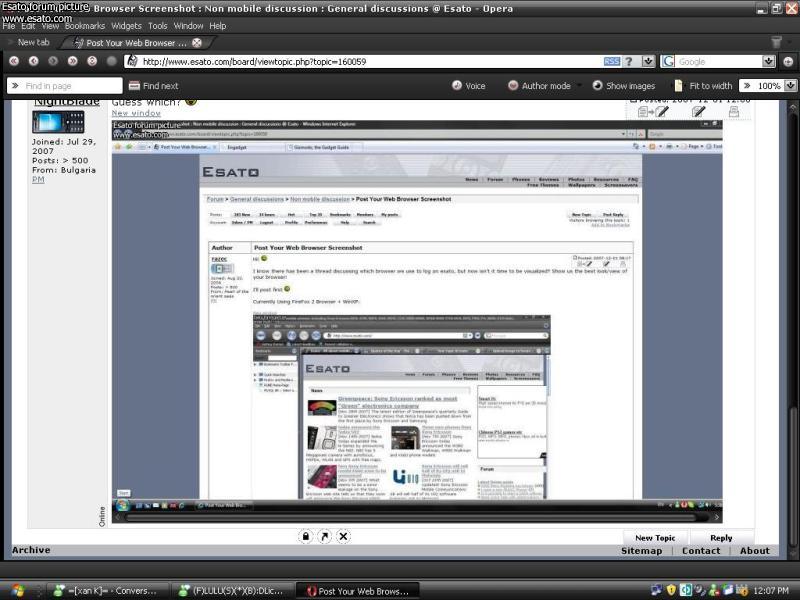This screenshot has height=600, width=800.
Task: Open the Contact link
Action: tap(701, 551)
